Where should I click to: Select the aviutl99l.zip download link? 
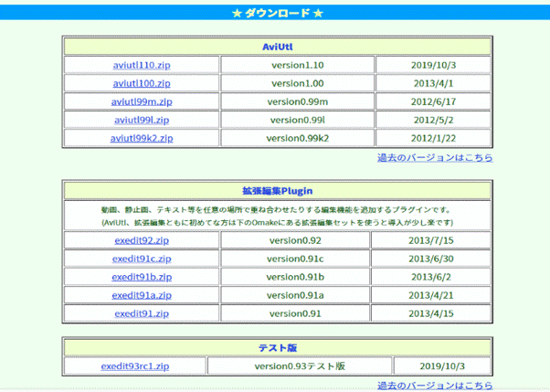(142, 121)
